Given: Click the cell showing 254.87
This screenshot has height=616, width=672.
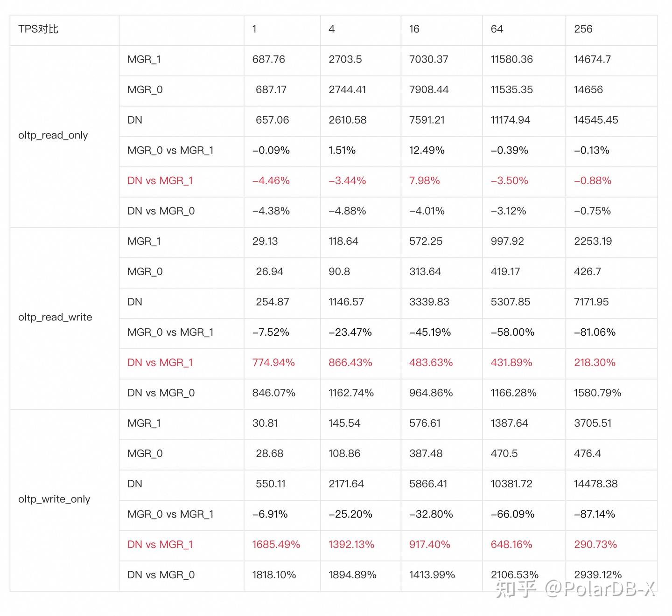Looking at the screenshot, I should pos(272,302).
